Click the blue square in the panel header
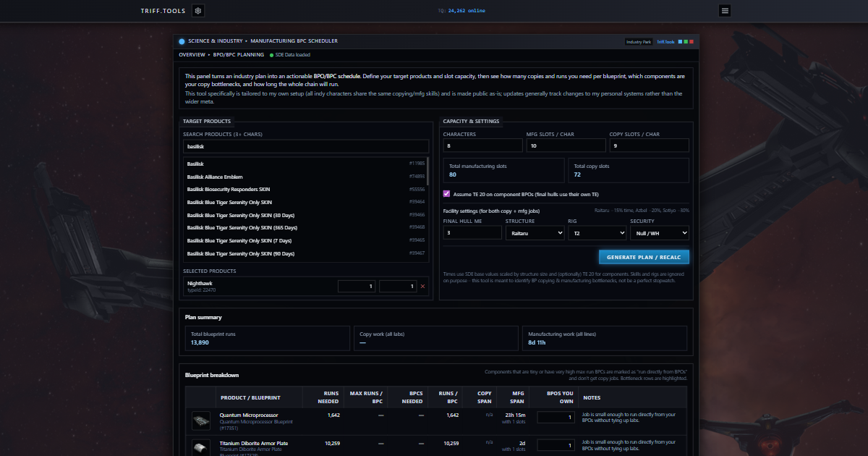 pos(680,42)
